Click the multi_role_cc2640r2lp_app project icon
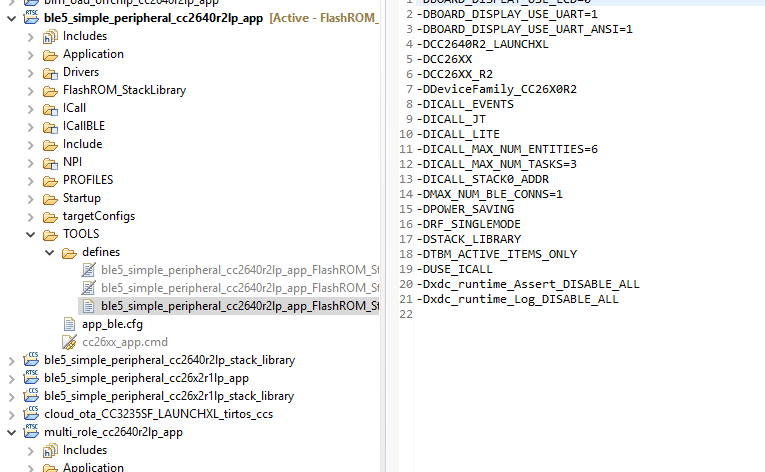The image size is (765, 472). pos(31,431)
